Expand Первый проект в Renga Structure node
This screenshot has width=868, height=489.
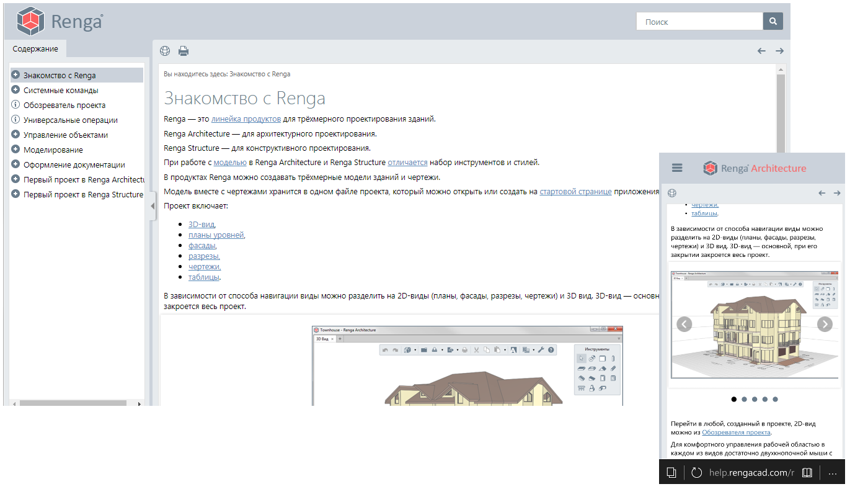click(x=15, y=194)
